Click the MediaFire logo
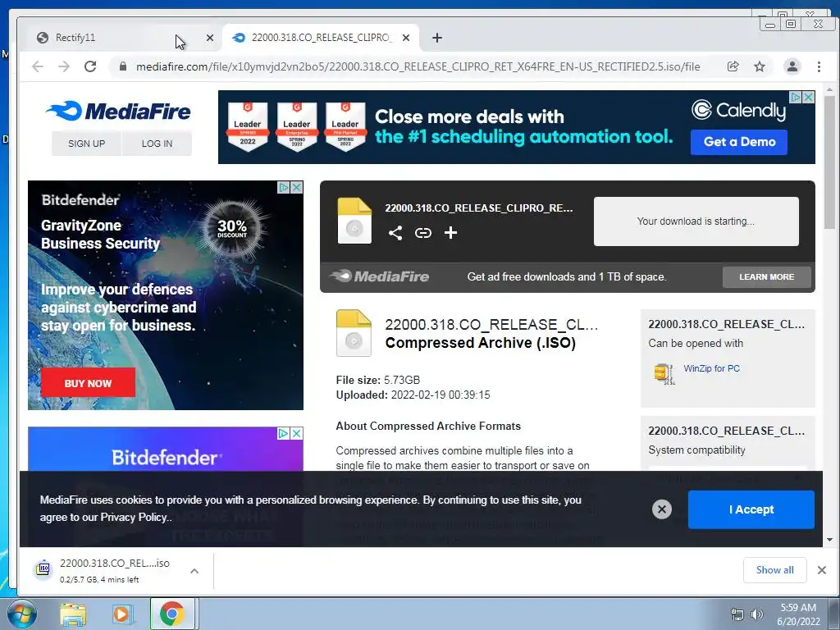 click(x=118, y=111)
